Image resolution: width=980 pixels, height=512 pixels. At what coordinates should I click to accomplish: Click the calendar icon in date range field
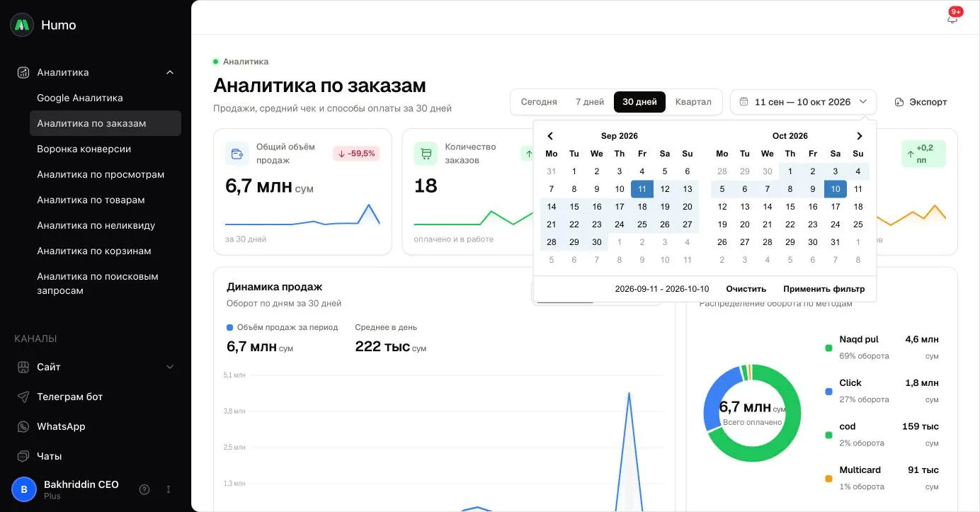click(743, 102)
